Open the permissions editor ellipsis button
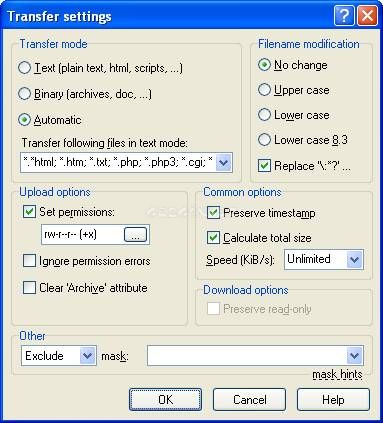The image size is (383, 423). point(135,235)
